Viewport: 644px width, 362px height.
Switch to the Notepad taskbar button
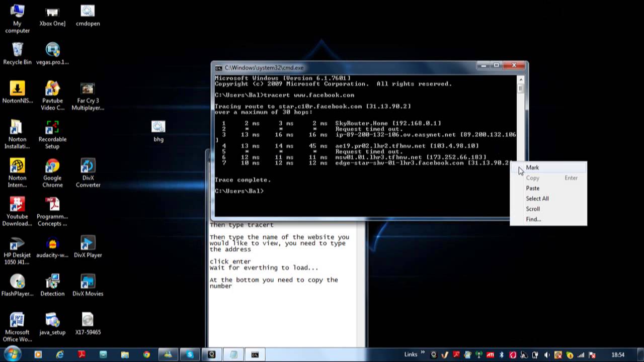click(233, 354)
